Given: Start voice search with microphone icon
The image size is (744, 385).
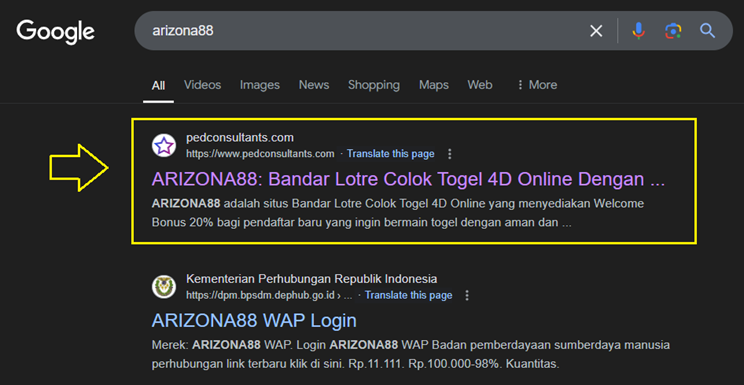Looking at the screenshot, I should click(638, 31).
